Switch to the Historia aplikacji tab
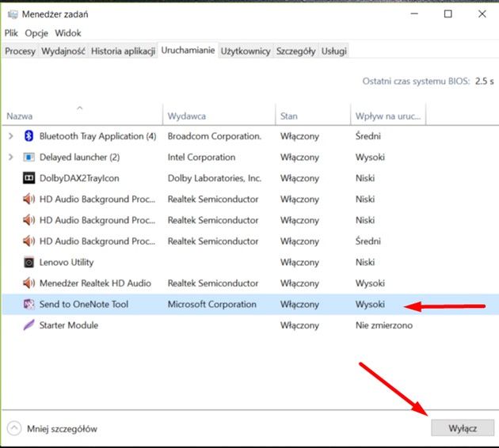 [123, 51]
